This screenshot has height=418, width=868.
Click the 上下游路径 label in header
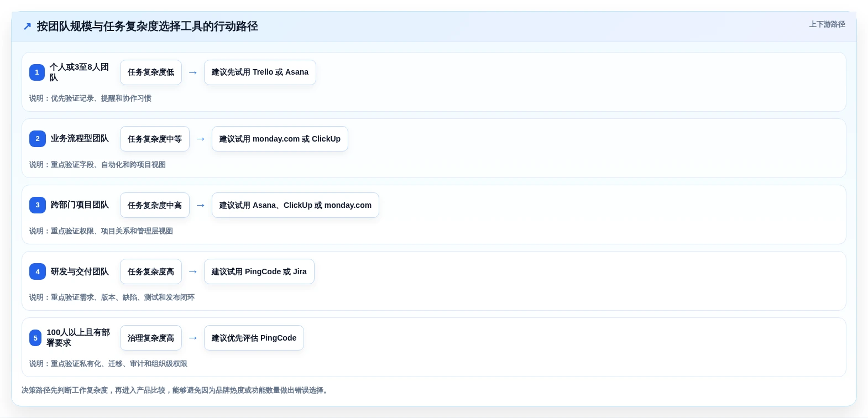click(827, 24)
